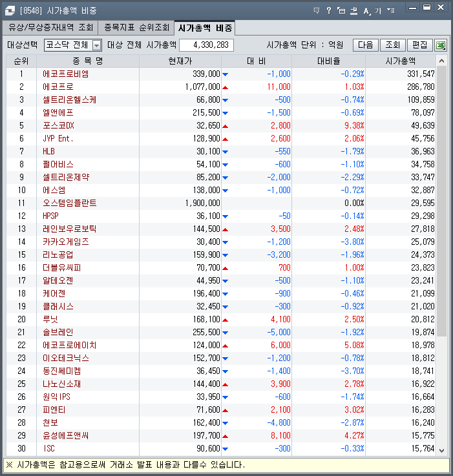Viewport: 453px width, 476px height.
Task: Click the 대상 전체 시가총액 value field
Action: (206, 45)
